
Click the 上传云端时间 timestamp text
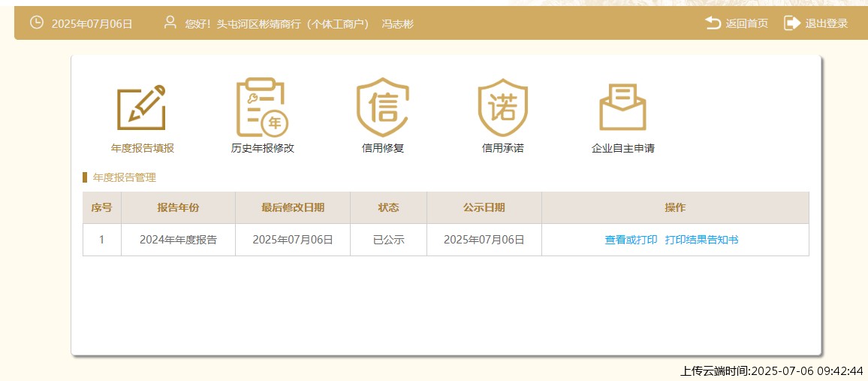pyautogui.click(x=772, y=370)
